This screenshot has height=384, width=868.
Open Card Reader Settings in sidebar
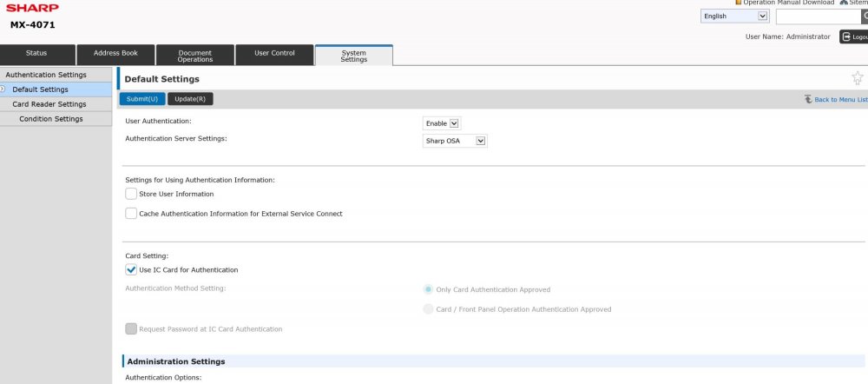(49, 104)
